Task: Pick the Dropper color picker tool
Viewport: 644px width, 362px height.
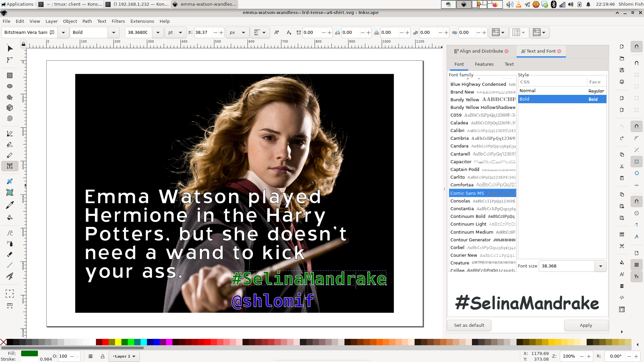Action: click(10, 205)
